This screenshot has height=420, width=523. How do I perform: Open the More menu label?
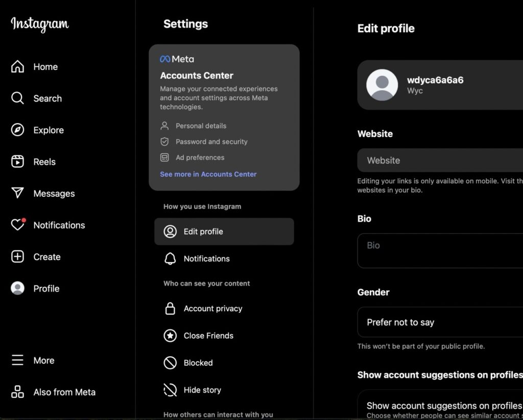coord(44,360)
